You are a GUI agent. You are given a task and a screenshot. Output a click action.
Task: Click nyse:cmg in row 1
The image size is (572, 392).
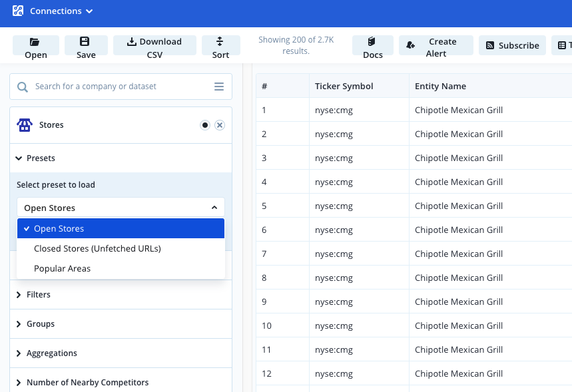click(x=334, y=110)
